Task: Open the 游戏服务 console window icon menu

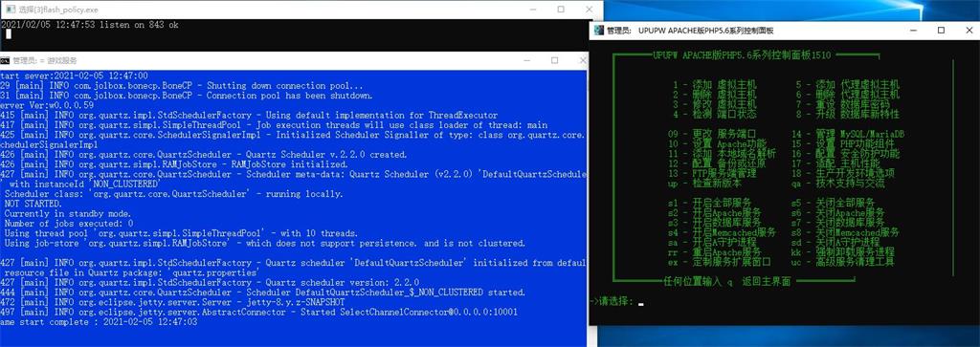Action: (6, 61)
